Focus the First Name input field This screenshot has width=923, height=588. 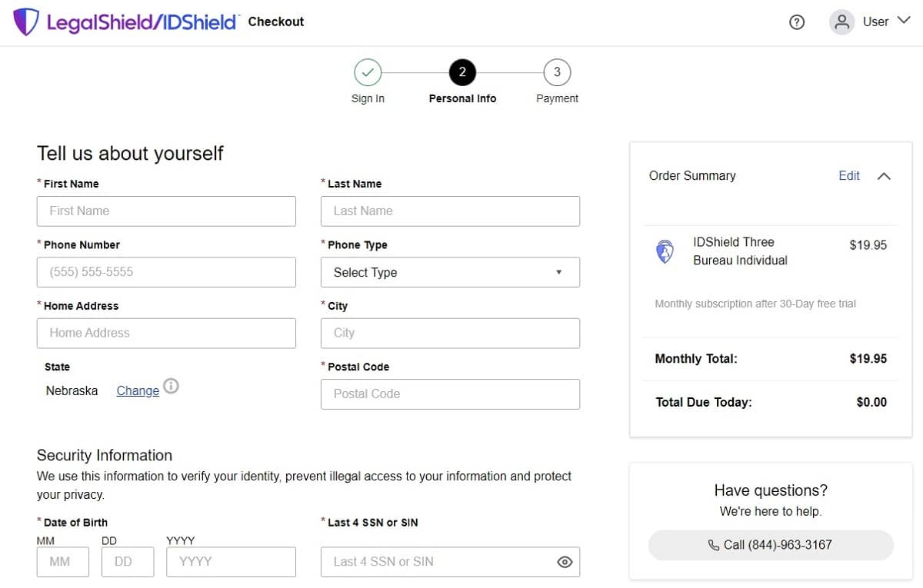pos(166,211)
